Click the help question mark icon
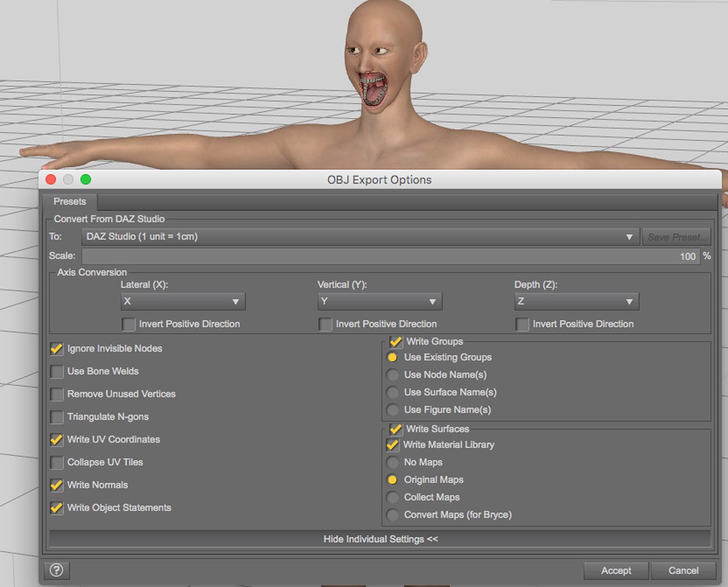Screen dimensions: 728x587 56,570
